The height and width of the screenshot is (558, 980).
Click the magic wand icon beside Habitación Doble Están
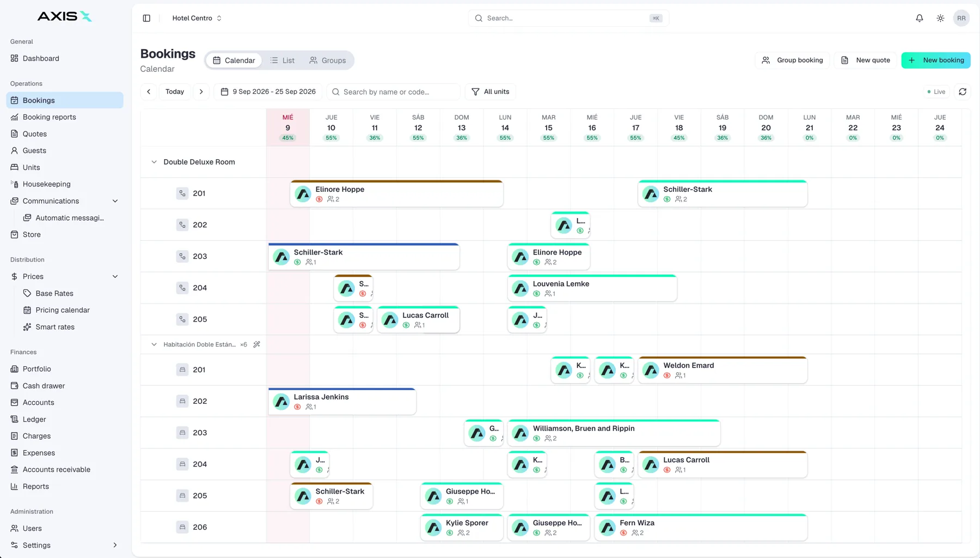pos(256,344)
